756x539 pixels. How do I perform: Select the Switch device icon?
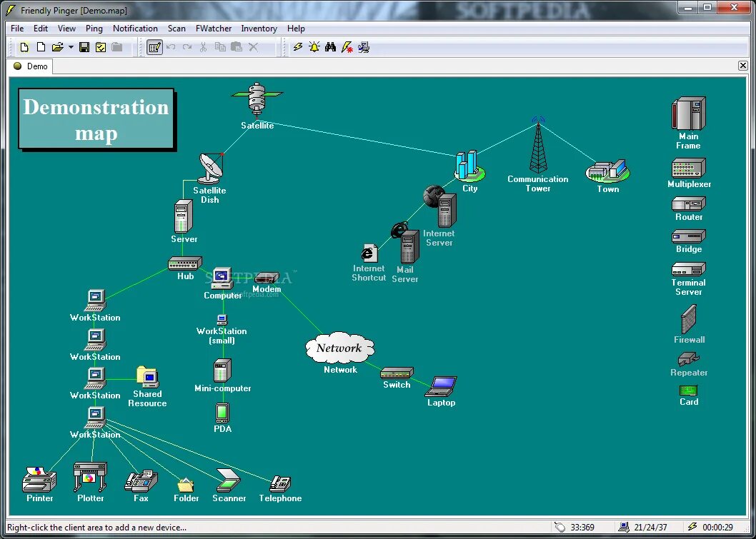click(x=397, y=373)
